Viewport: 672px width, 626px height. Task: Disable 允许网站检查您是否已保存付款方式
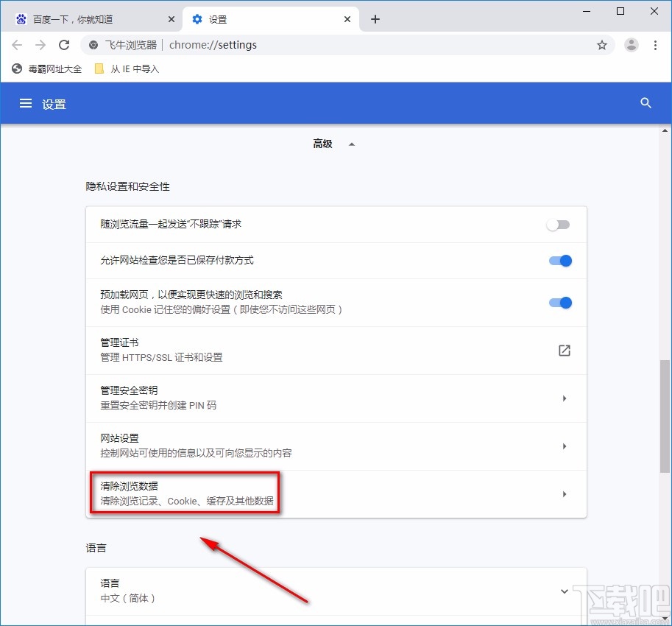[560, 261]
